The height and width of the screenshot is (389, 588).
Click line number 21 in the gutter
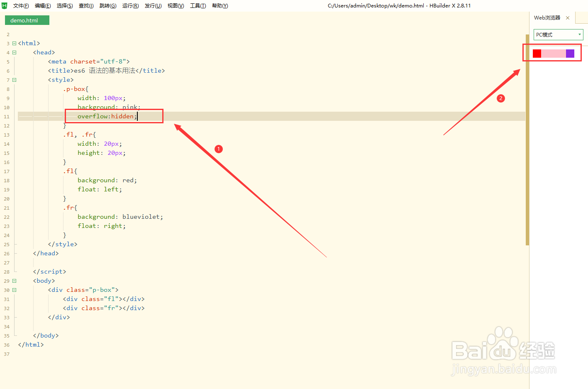coord(7,208)
